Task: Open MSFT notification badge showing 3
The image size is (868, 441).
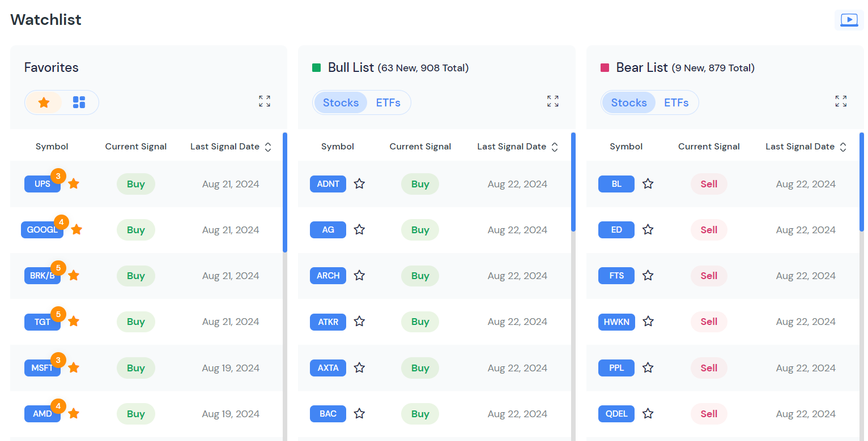Action: [58, 359]
